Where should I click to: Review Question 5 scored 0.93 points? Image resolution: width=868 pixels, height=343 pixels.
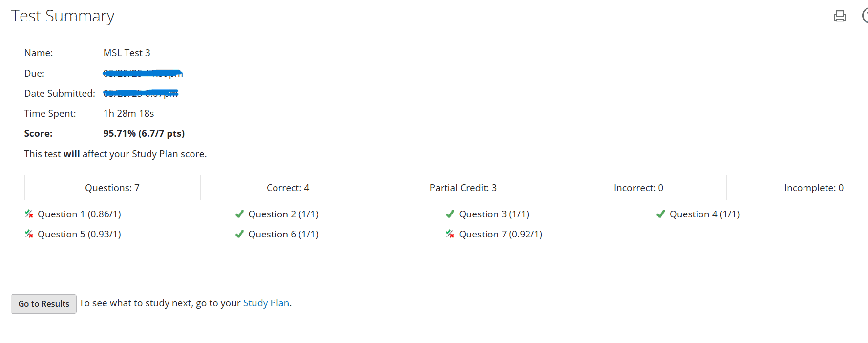point(61,234)
